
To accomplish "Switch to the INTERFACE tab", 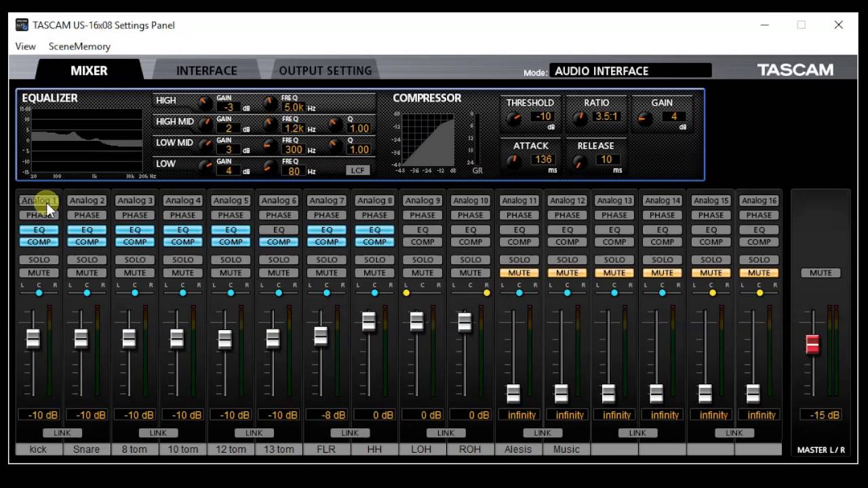I will (207, 70).
